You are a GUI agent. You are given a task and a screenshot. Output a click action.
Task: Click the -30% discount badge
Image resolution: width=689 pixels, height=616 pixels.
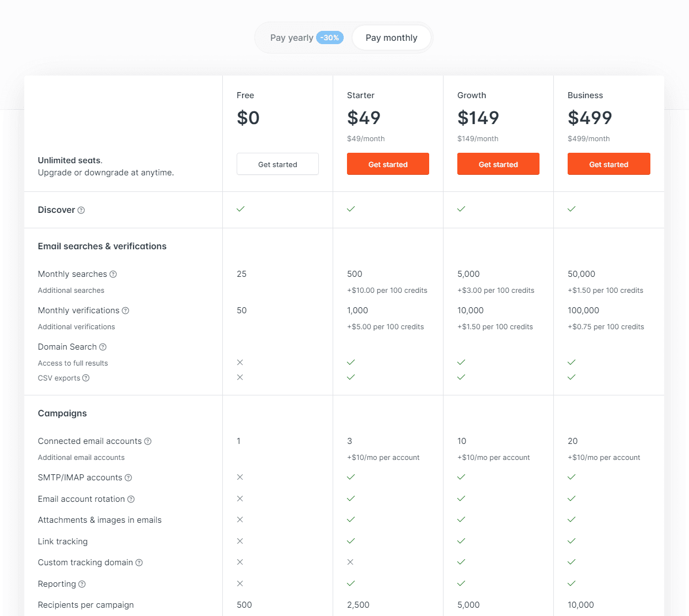330,38
